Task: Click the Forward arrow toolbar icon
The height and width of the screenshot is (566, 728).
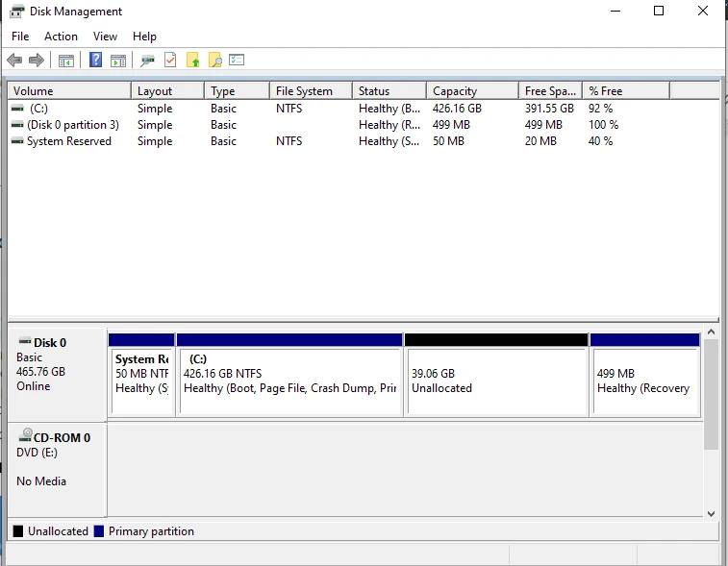Action: [x=37, y=60]
